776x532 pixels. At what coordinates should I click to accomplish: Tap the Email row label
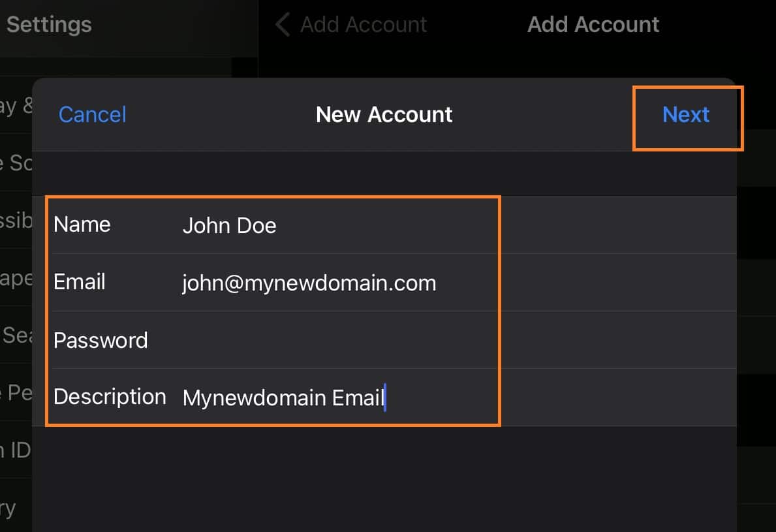(79, 283)
